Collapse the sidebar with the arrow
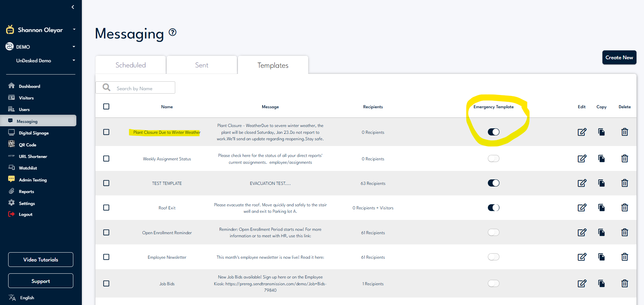Viewport: 644px width, 305px height. click(73, 7)
